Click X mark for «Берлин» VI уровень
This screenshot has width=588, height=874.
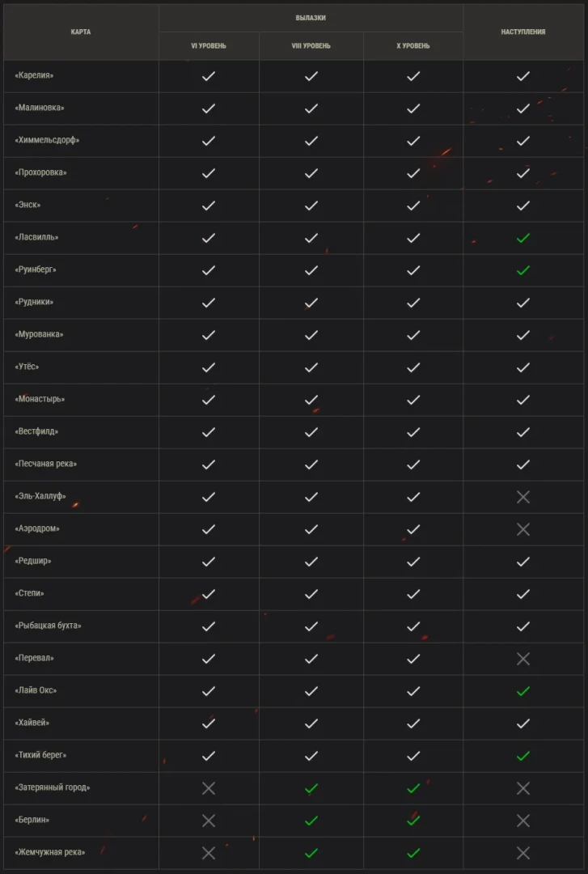click(209, 821)
